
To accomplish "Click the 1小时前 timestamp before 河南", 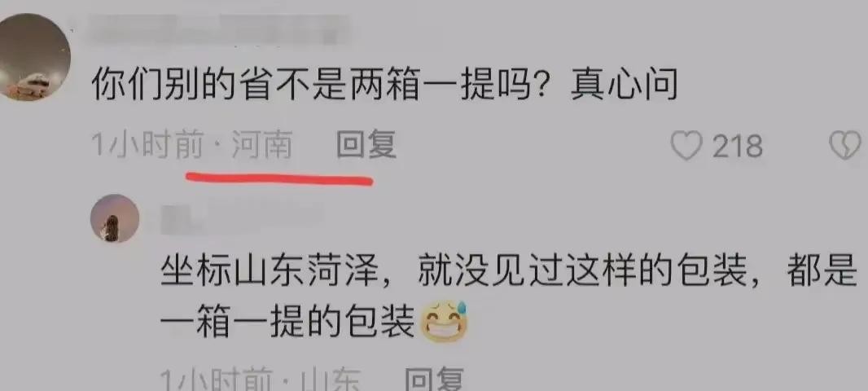I will pos(147,146).
